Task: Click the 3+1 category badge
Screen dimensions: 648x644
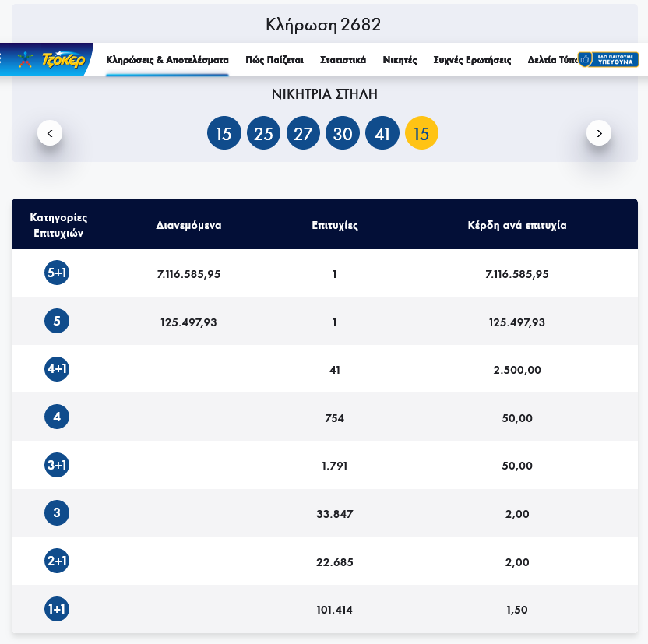Action: pos(57,466)
